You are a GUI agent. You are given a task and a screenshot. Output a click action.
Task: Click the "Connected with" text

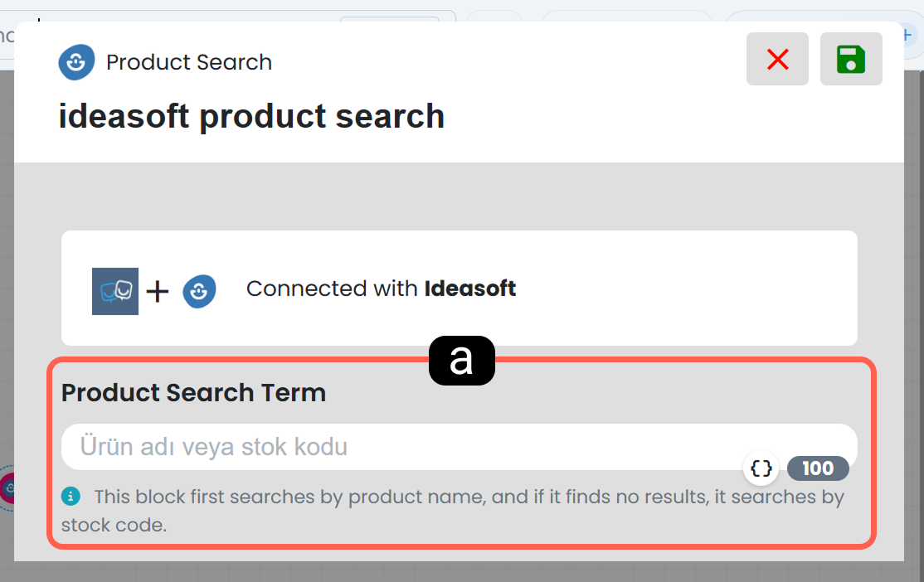332,289
